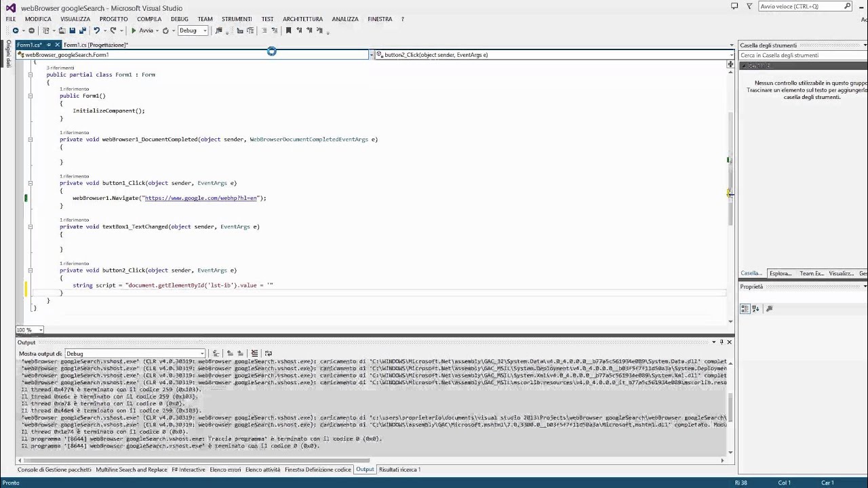This screenshot has height=488, width=868.
Task: Open the Mostra output di Debug dropdown
Action: coord(134,353)
